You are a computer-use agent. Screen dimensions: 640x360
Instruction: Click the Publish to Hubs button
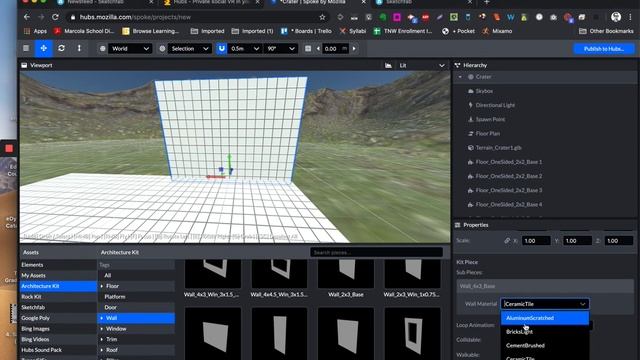point(604,49)
